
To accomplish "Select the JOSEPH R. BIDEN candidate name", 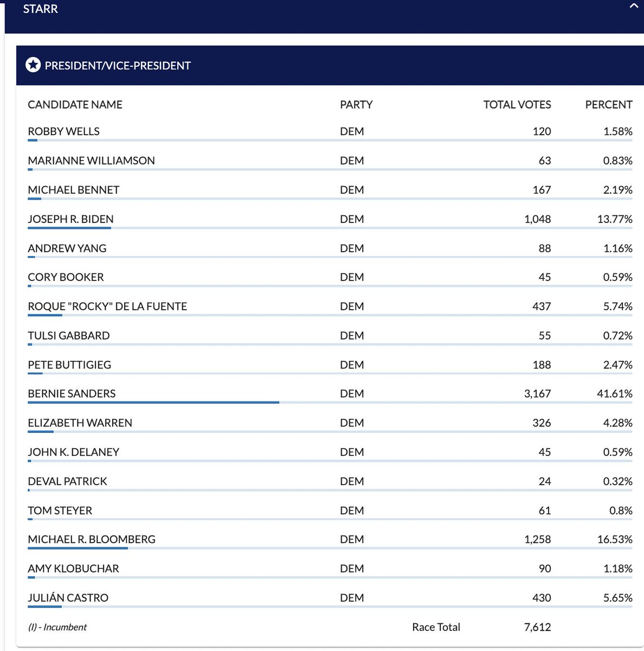I will click(70, 219).
